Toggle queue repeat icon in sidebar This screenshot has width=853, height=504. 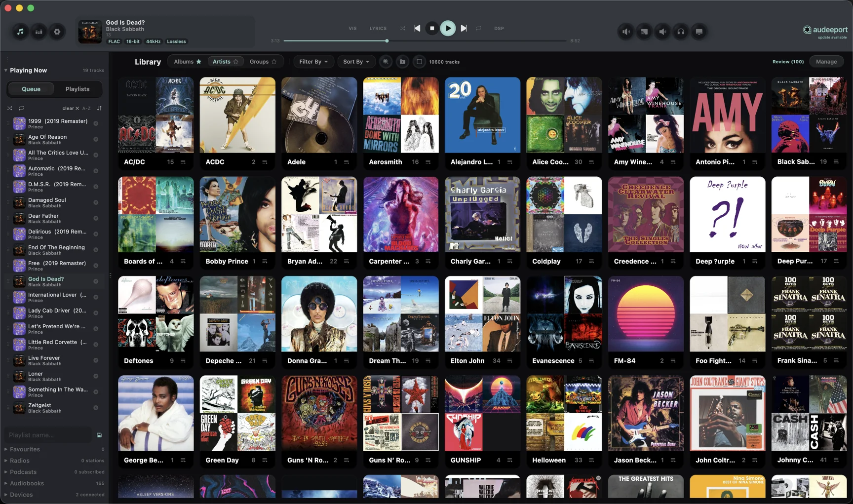click(x=21, y=108)
